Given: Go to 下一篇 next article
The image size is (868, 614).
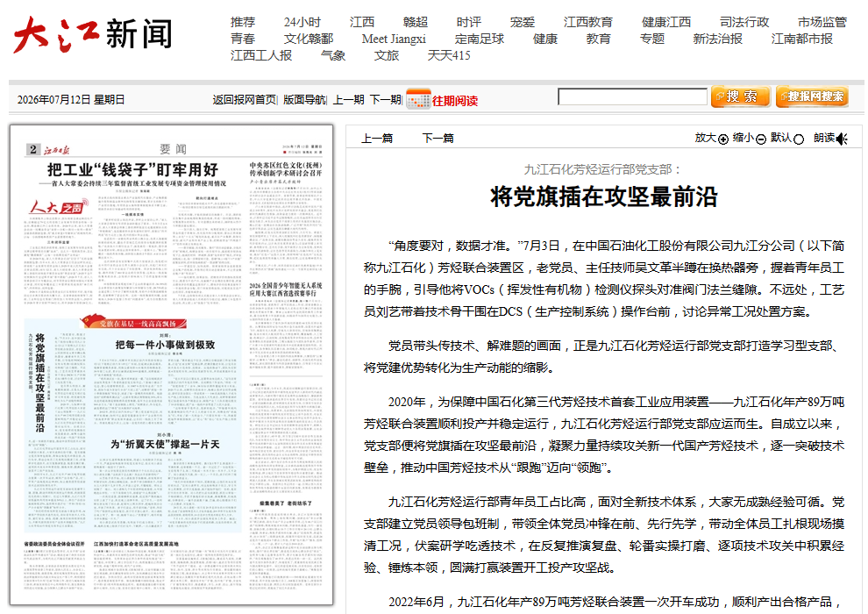Looking at the screenshot, I should point(438,139).
